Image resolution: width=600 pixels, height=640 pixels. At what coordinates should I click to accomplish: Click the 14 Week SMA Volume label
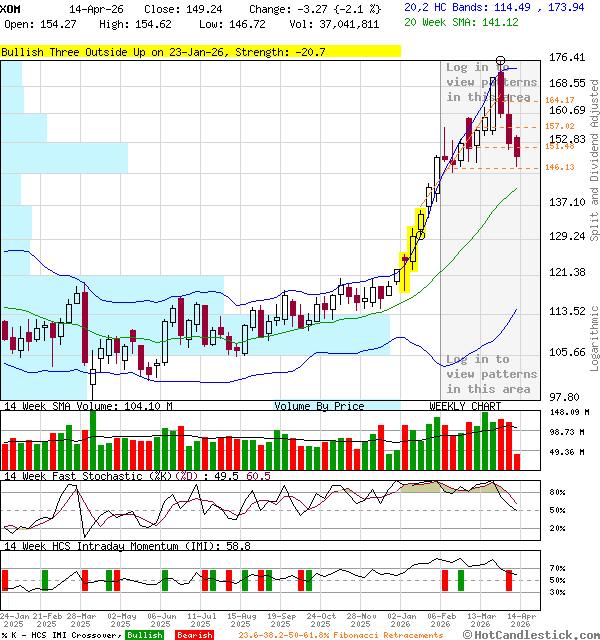pyautogui.click(x=87, y=406)
